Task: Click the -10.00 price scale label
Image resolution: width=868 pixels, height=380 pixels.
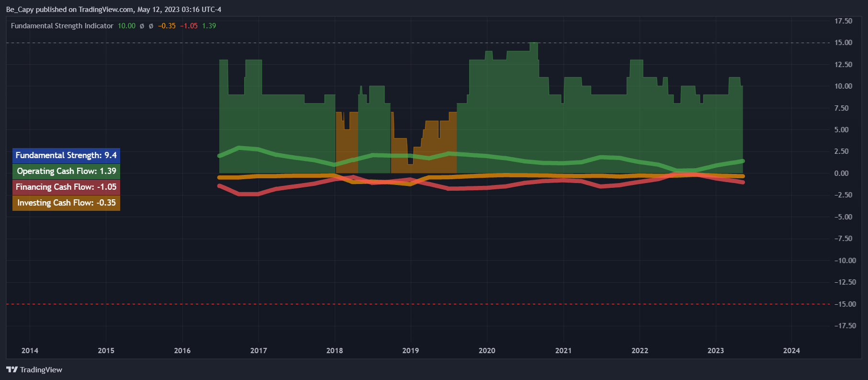Action: point(845,261)
